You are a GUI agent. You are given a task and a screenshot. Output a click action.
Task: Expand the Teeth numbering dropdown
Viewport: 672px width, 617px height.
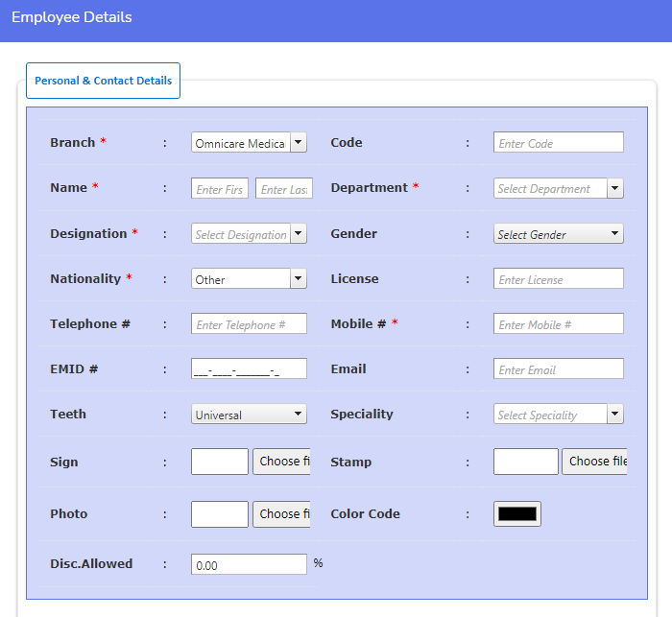tap(249, 415)
